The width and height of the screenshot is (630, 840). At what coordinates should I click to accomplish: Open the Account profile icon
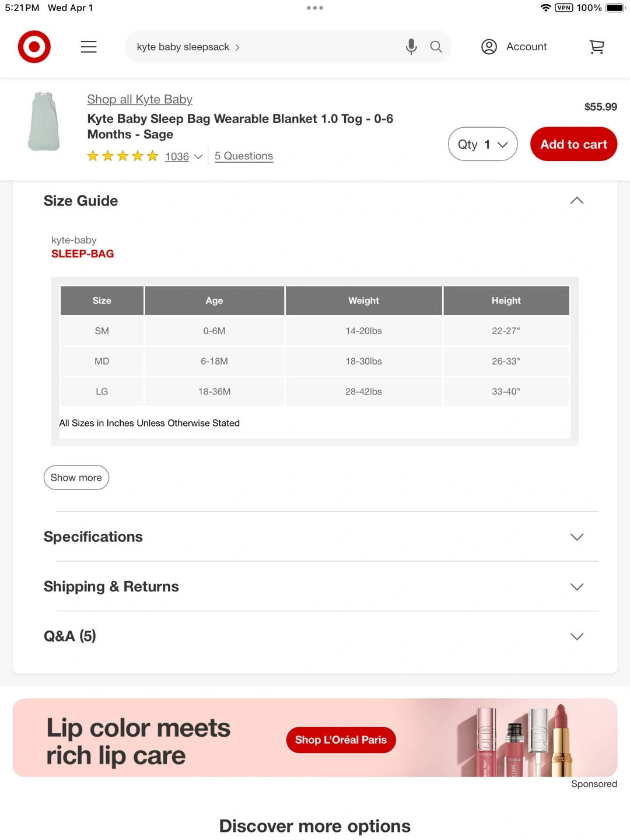(489, 47)
